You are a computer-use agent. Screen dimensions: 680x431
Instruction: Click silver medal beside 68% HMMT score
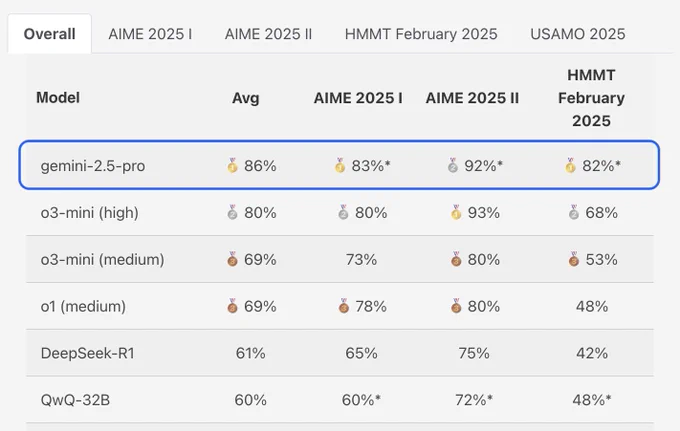click(x=574, y=212)
